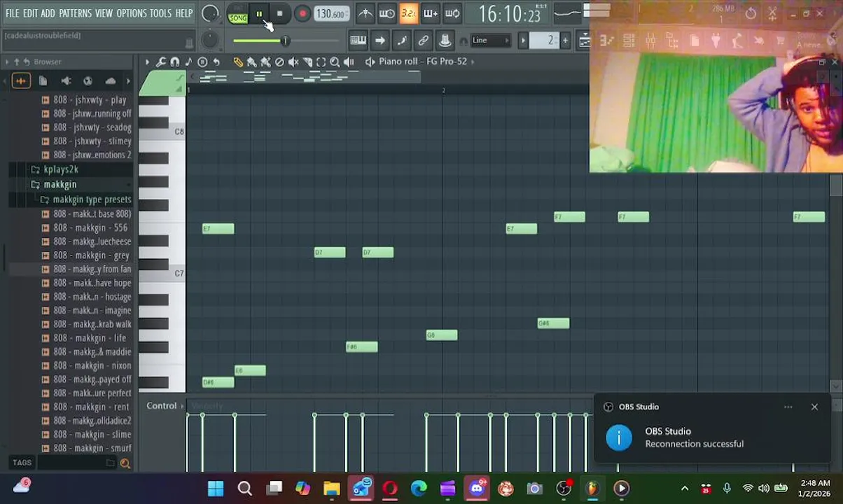The image size is (843, 504).
Task: Select the browser All tab icon
Action: pos(20,81)
